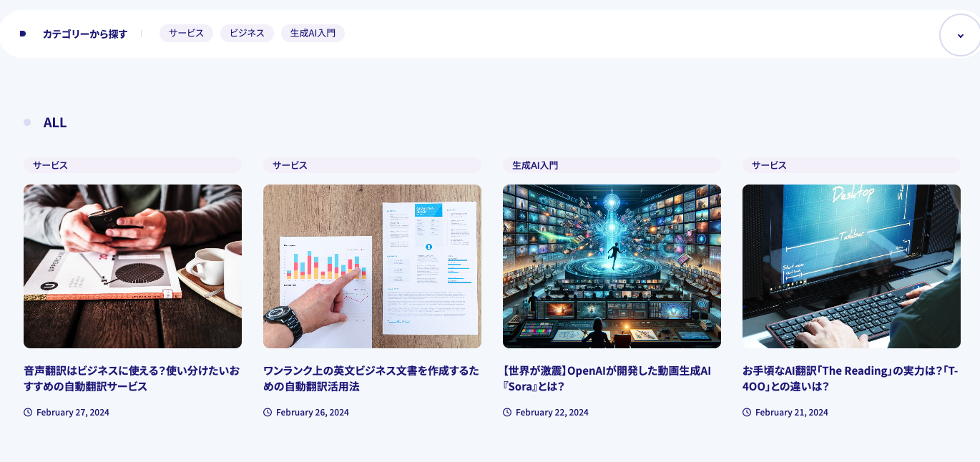This screenshot has width=980, height=462.
Task: Open the ワンランク上の英文ビジネス文書 article title
Action: (x=371, y=378)
